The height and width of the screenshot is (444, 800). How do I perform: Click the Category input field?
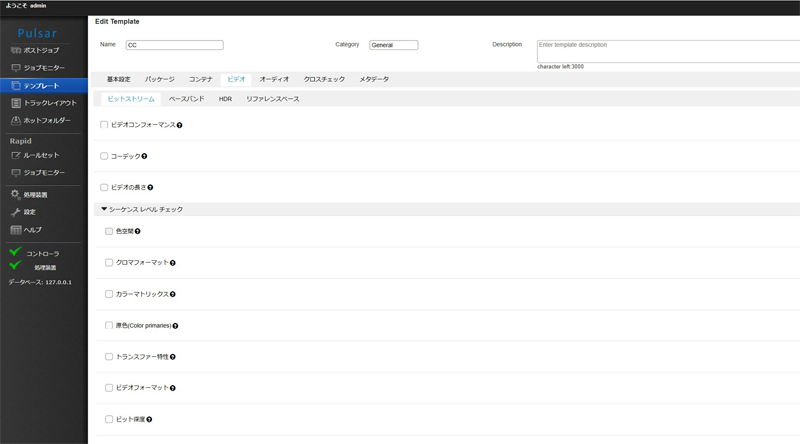tap(393, 45)
